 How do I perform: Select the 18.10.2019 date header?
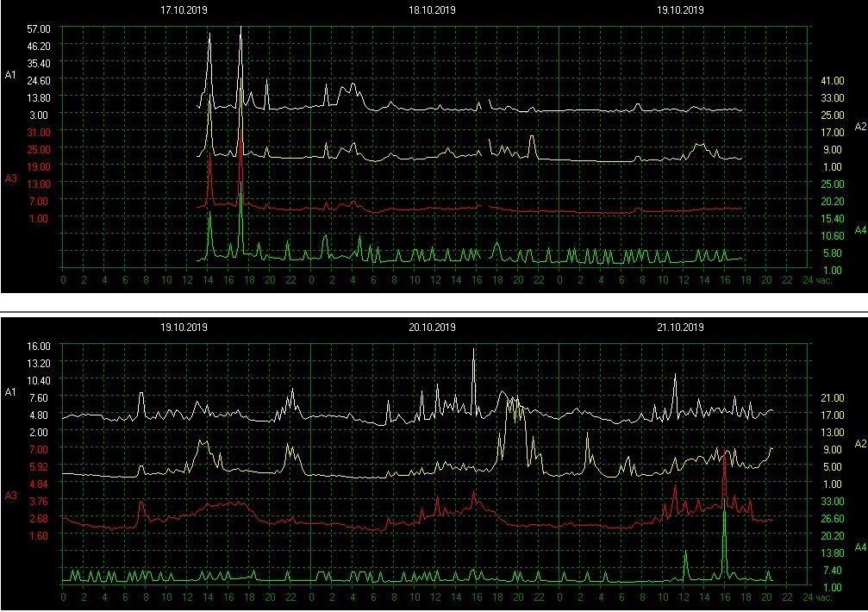(x=432, y=10)
